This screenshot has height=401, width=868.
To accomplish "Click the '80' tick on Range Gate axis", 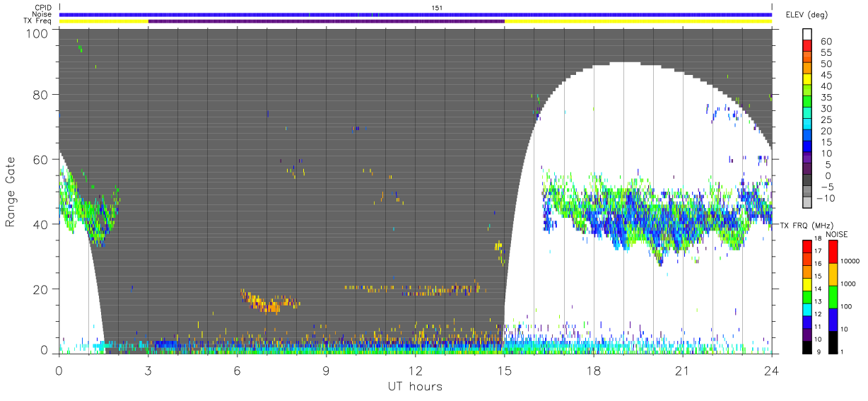I will pyautogui.click(x=41, y=95).
